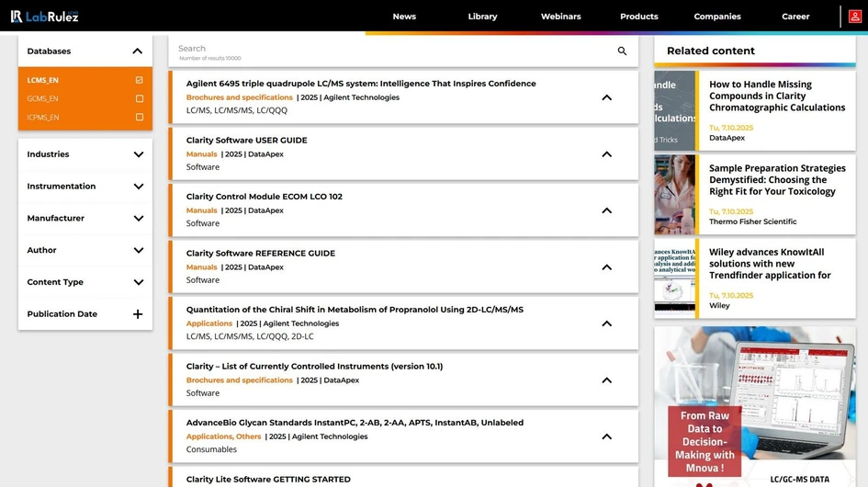Go to the Webinars menu item
This screenshot has height=487, width=868.
[560, 17]
